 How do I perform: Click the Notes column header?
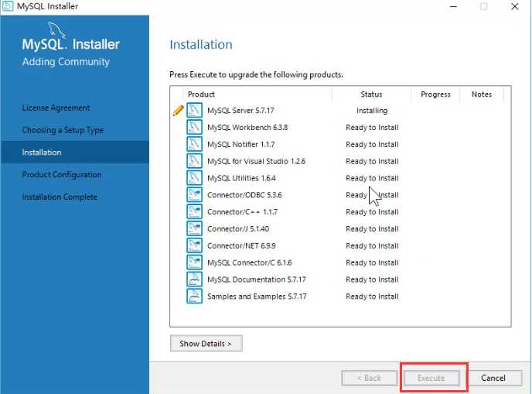pyautogui.click(x=482, y=94)
